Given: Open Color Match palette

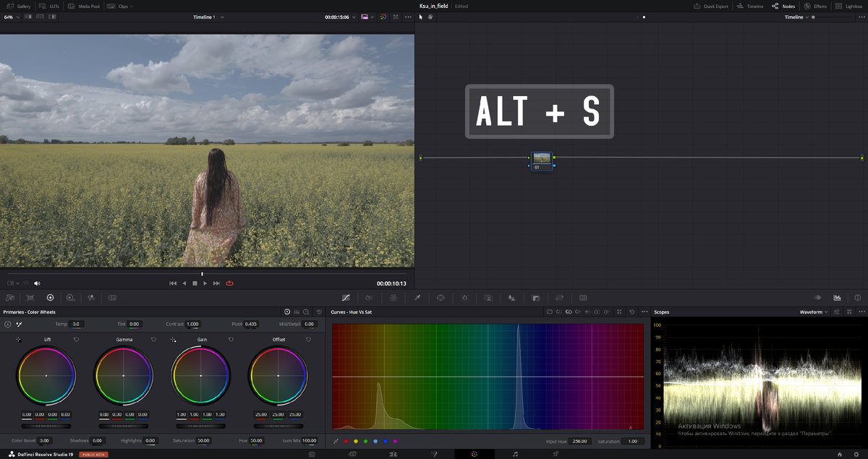Looking at the screenshot, I should click(x=30, y=297).
